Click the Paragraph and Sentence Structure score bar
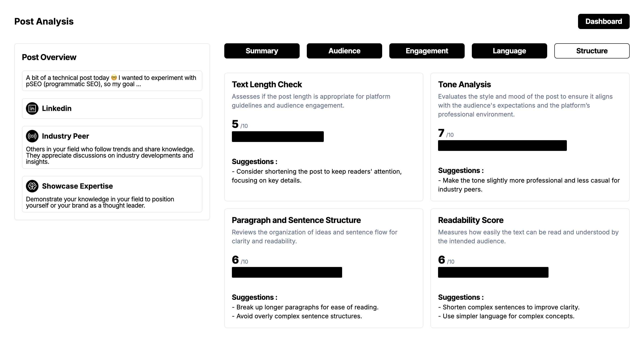 tap(287, 272)
